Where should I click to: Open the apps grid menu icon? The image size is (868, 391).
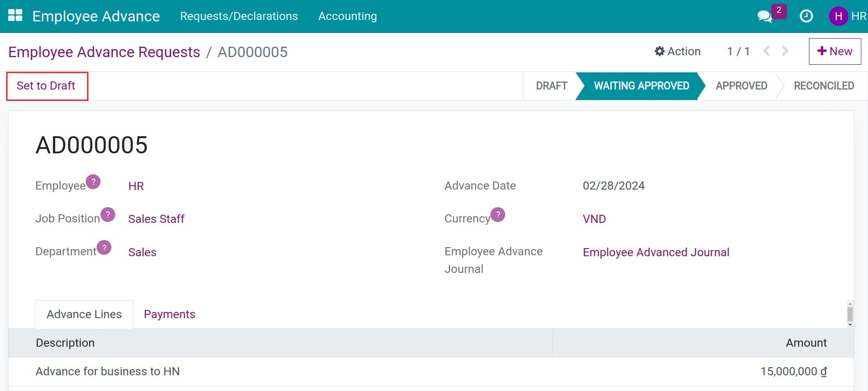tap(15, 16)
